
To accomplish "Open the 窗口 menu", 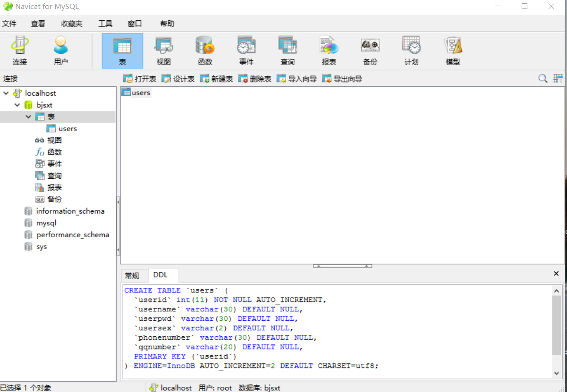I will pos(135,24).
